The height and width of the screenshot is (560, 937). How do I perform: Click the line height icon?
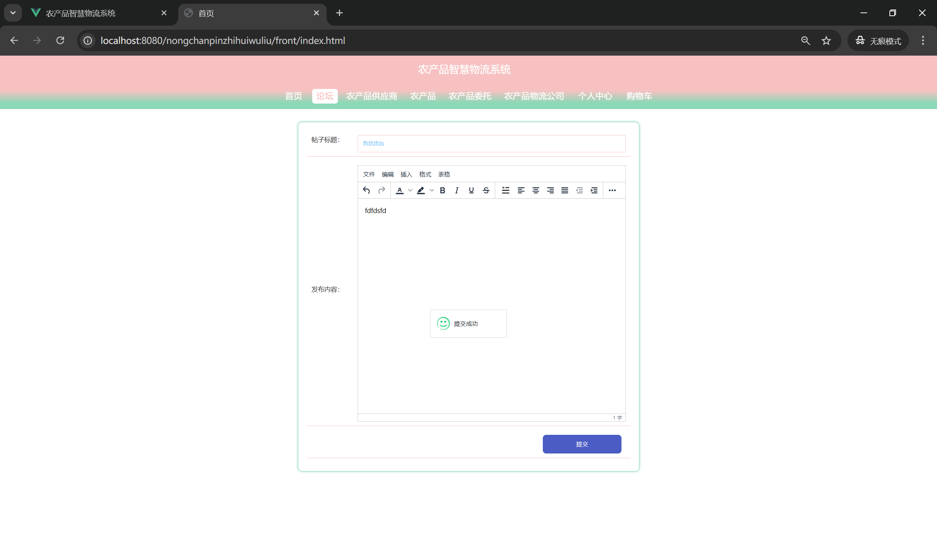click(505, 190)
